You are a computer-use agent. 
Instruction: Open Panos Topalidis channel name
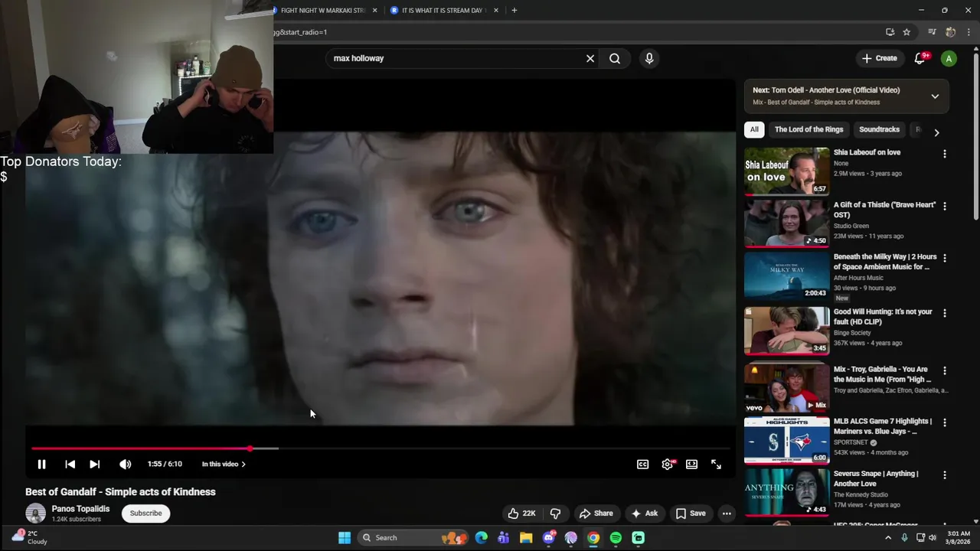click(x=80, y=509)
